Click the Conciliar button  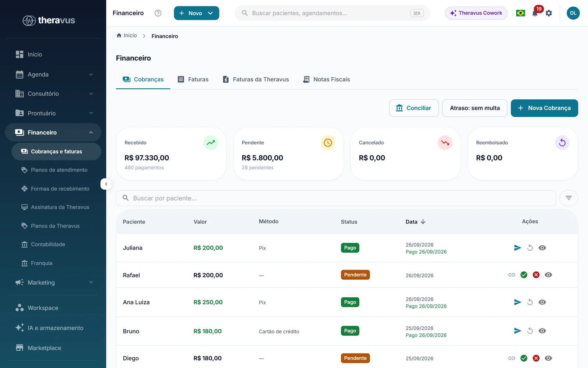pyautogui.click(x=414, y=108)
